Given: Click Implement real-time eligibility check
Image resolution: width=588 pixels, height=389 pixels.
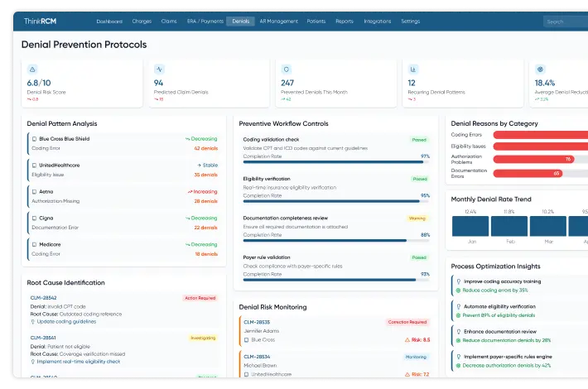Looking at the screenshot, I should pos(79,362).
